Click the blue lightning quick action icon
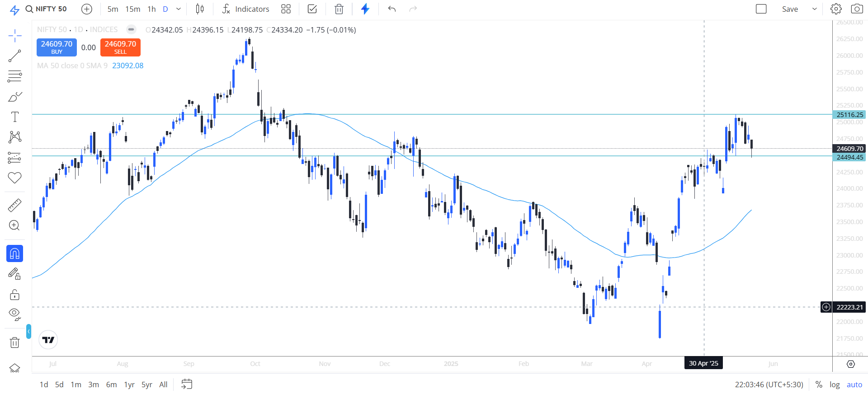 [x=365, y=9]
